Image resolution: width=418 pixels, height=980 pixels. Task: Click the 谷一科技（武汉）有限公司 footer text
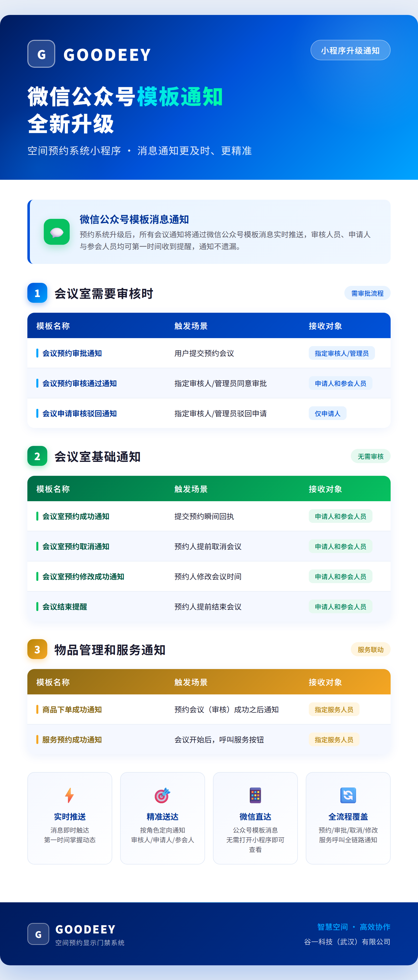point(347,942)
